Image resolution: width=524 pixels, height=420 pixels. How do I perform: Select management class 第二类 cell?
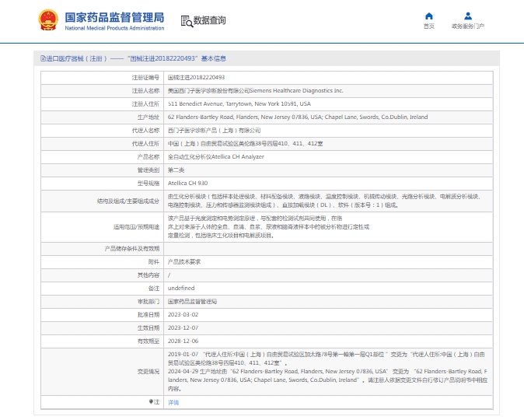pyautogui.click(x=328, y=170)
